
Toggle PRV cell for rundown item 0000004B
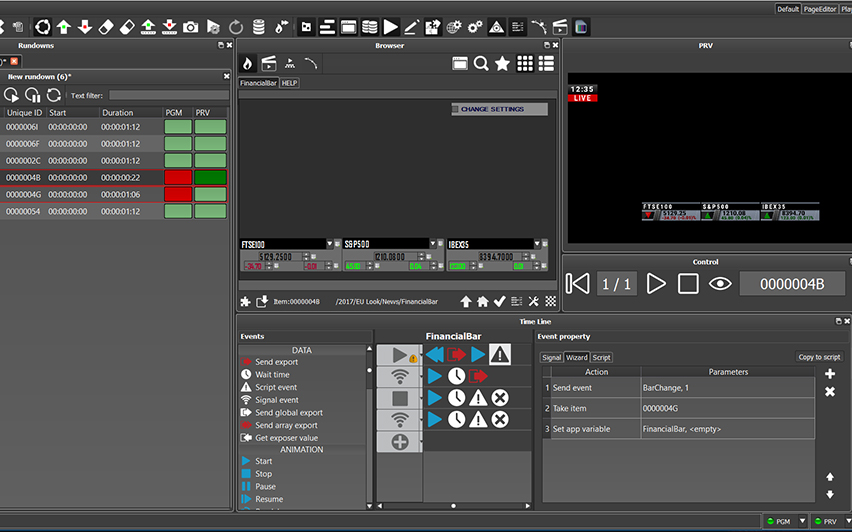coord(210,178)
